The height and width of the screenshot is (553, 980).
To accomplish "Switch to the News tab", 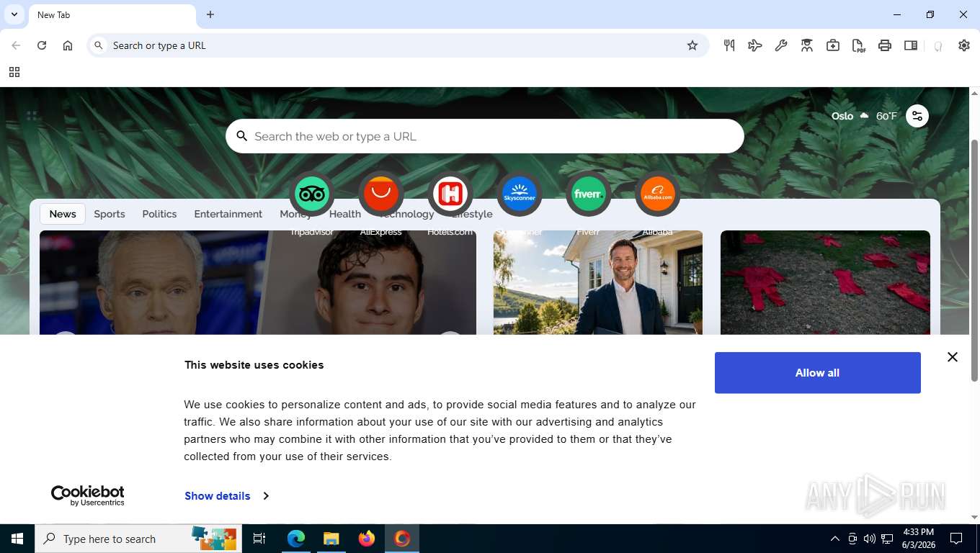I will (x=63, y=214).
